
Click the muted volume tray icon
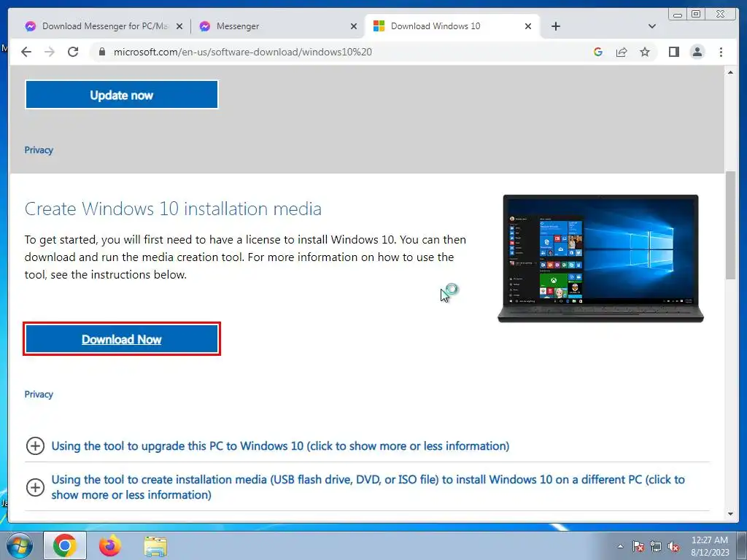(x=673, y=546)
